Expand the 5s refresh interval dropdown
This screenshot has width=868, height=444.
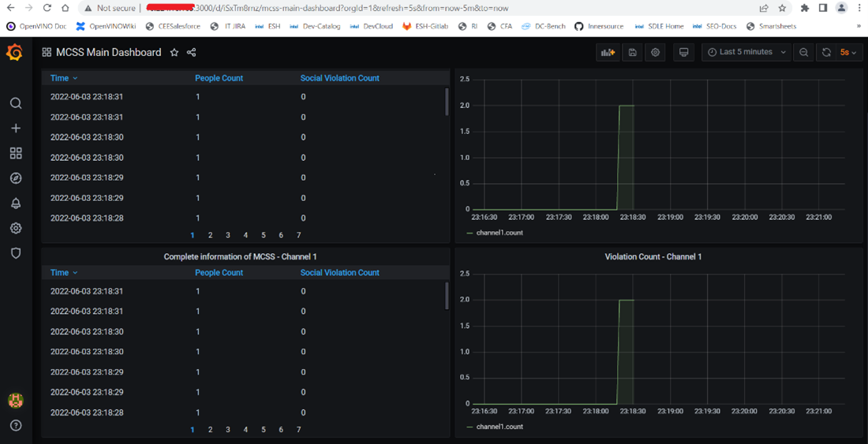pos(848,53)
